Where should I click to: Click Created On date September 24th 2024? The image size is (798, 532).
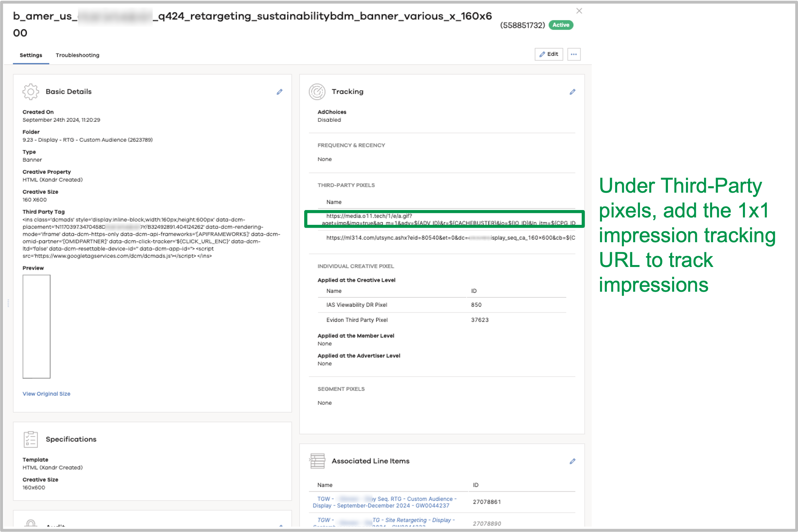[x=61, y=120]
